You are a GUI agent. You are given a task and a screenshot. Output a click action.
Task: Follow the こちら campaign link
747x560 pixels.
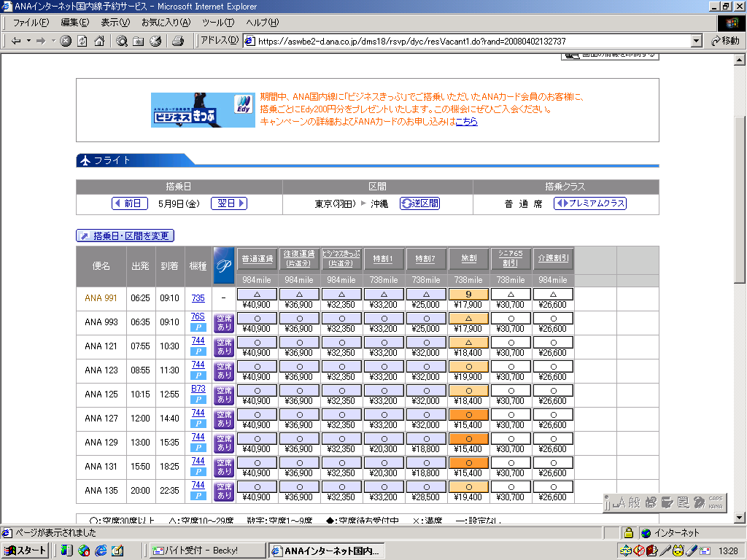tap(466, 122)
